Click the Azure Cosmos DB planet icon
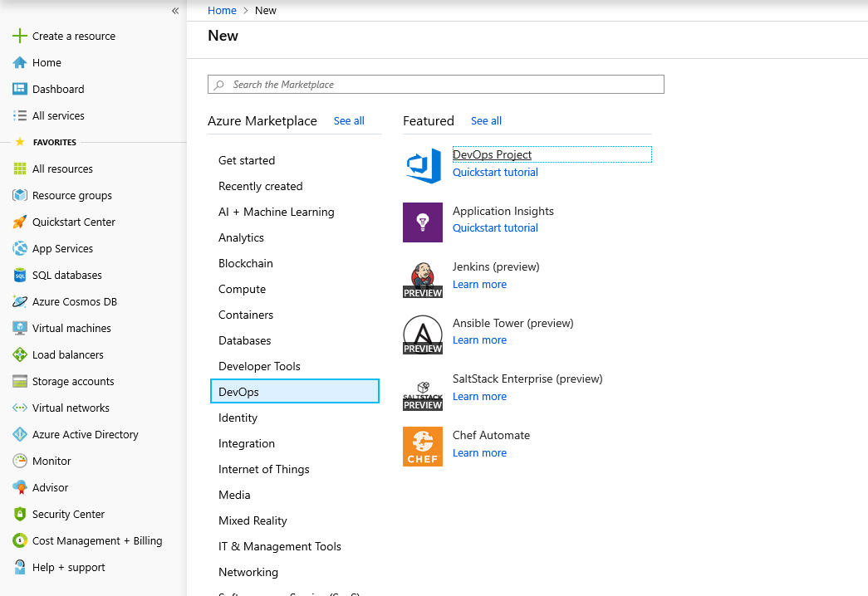The width and height of the screenshot is (868, 596). 19,301
